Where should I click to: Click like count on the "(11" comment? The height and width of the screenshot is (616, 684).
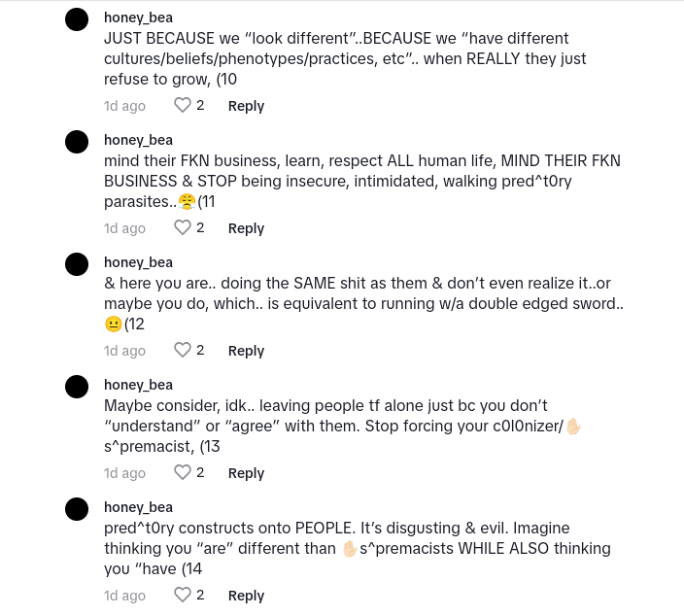(x=200, y=227)
